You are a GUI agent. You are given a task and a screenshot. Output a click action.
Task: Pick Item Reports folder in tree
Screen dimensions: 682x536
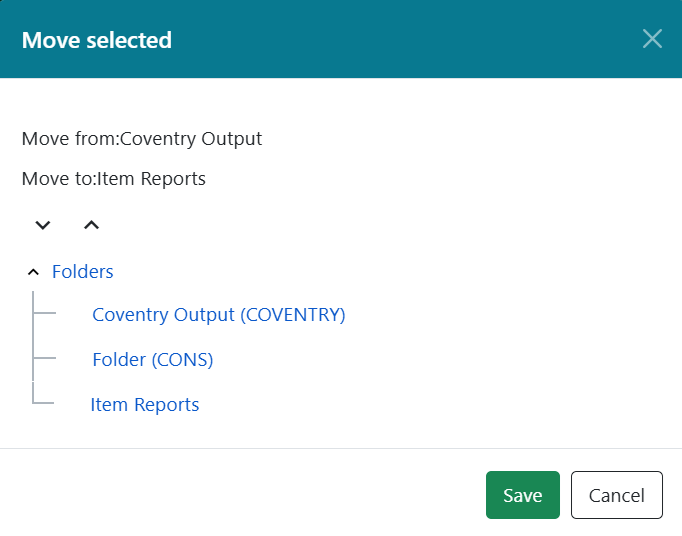click(144, 405)
